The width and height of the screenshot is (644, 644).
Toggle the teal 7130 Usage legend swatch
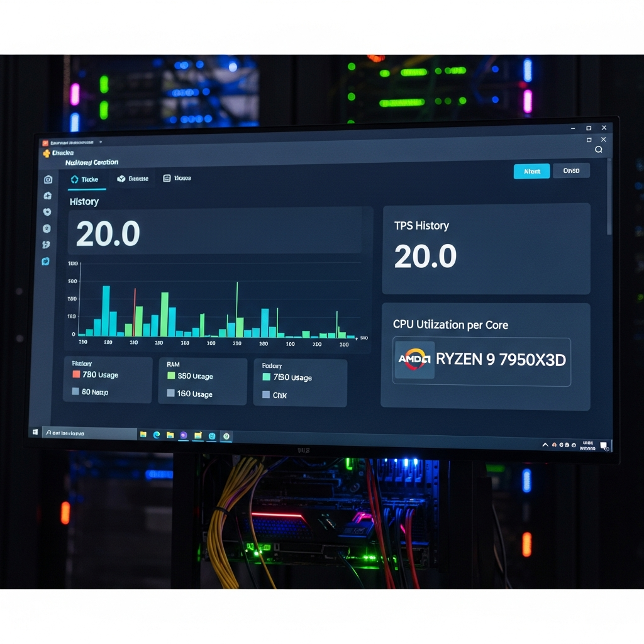266,377
